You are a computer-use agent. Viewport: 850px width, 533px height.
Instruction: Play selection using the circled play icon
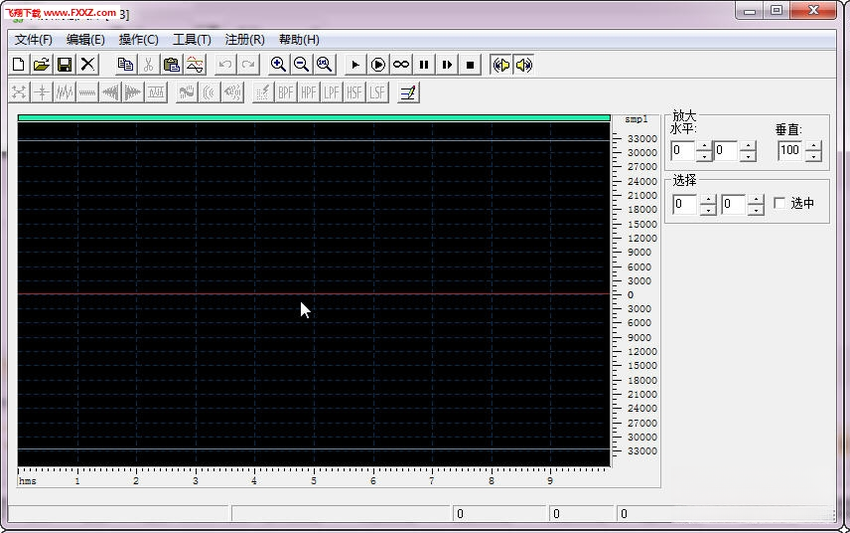click(x=378, y=65)
